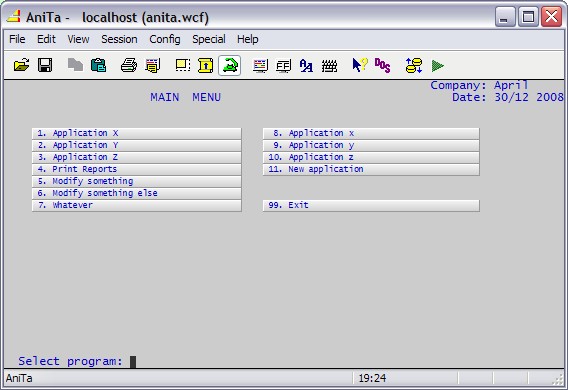
Task: Click the green play arrow icon
Action: tap(438, 66)
